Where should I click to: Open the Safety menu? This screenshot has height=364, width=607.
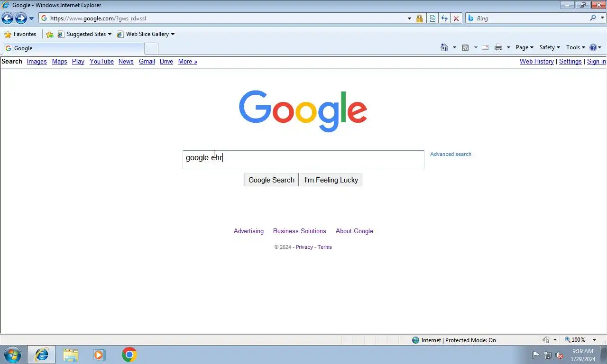pos(550,47)
